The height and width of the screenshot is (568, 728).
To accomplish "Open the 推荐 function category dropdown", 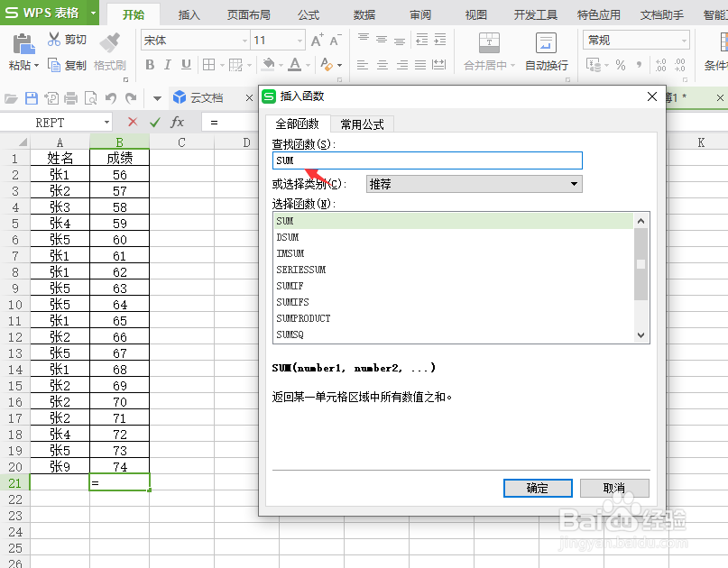I will pos(573,184).
